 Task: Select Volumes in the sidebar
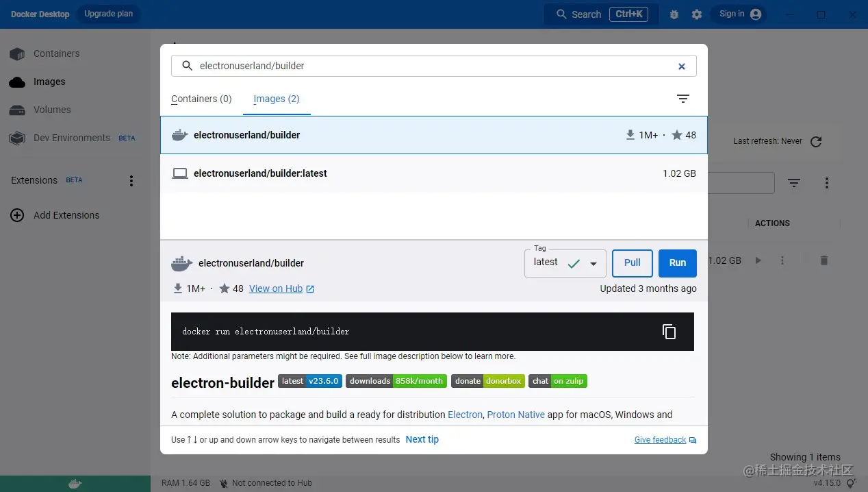(x=52, y=110)
